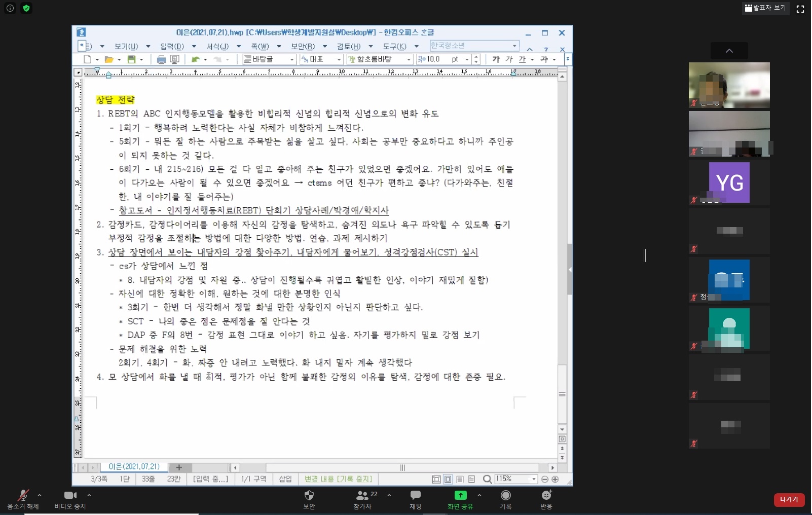The height and width of the screenshot is (515, 812).
Task: Unmute microphone (음소거 해제)
Action: (x=23, y=499)
